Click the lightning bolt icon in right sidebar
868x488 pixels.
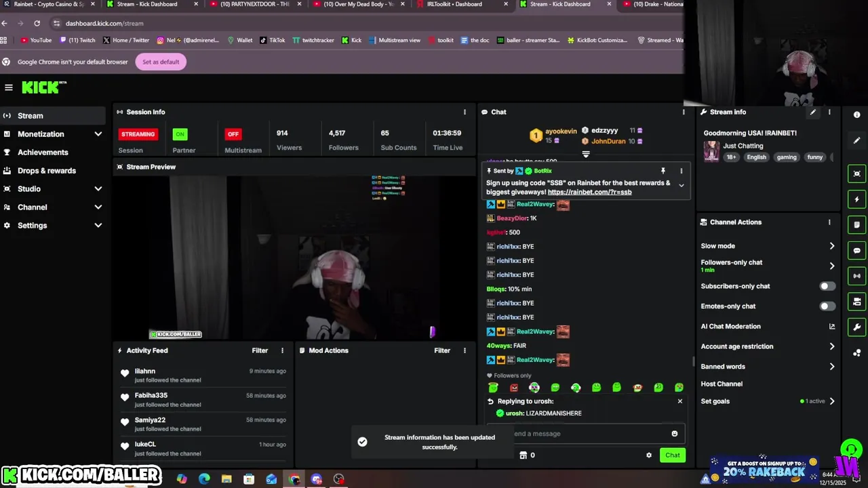(x=857, y=199)
